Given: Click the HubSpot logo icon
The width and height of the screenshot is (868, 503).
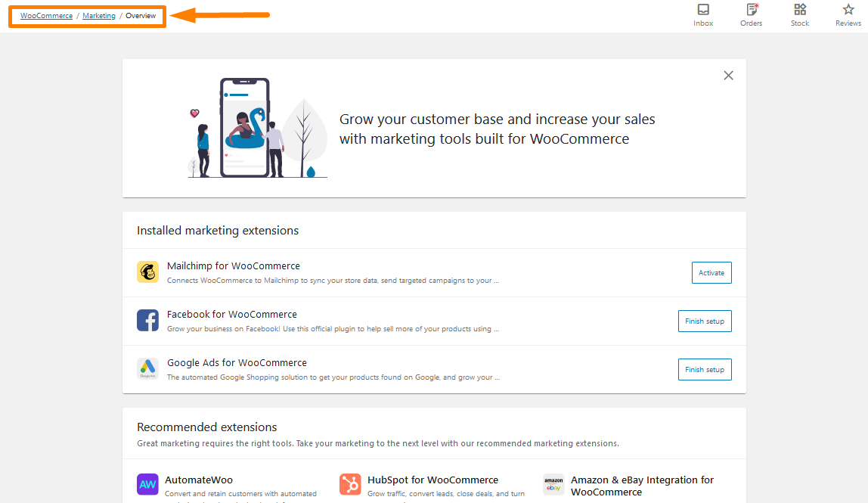Looking at the screenshot, I should (x=350, y=484).
